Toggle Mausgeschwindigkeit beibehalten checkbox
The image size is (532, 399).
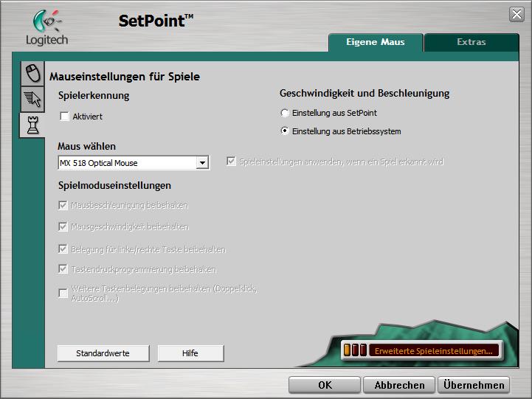[63, 226]
